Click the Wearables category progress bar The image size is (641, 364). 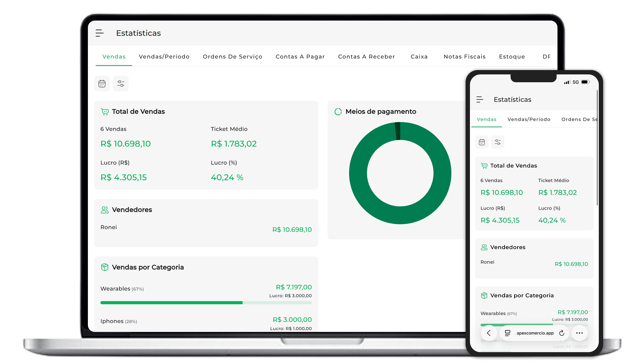point(206,303)
